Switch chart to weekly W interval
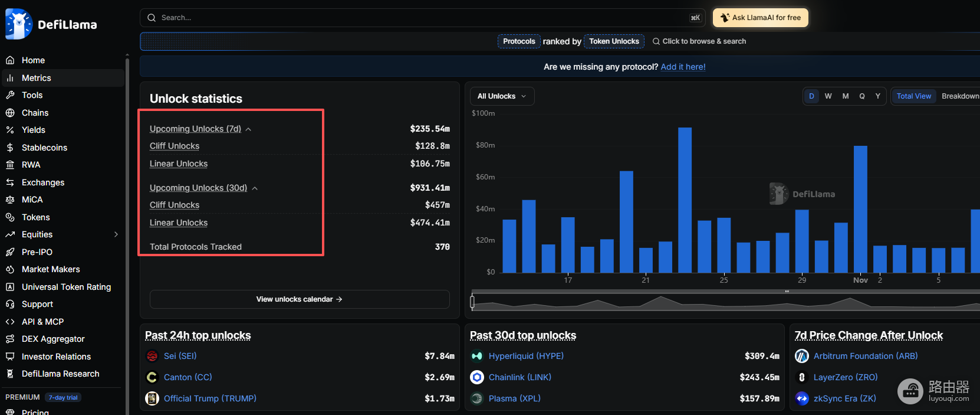The height and width of the screenshot is (415, 980). coord(828,96)
